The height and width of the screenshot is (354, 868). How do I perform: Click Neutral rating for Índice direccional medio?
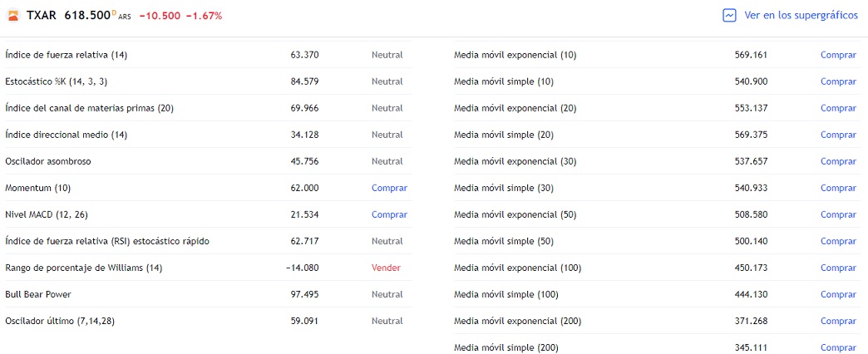pos(387,135)
